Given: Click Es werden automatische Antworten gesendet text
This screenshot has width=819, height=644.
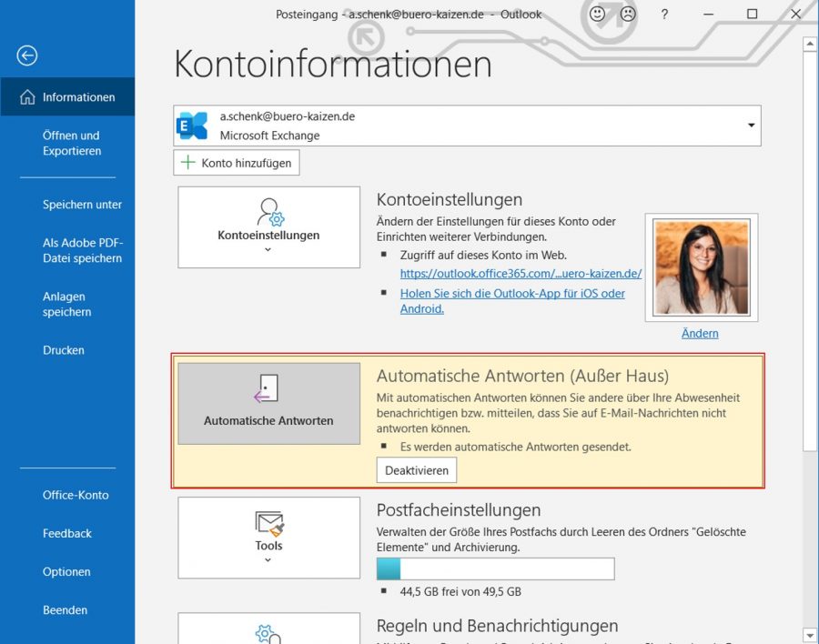Looking at the screenshot, I should tap(516, 447).
